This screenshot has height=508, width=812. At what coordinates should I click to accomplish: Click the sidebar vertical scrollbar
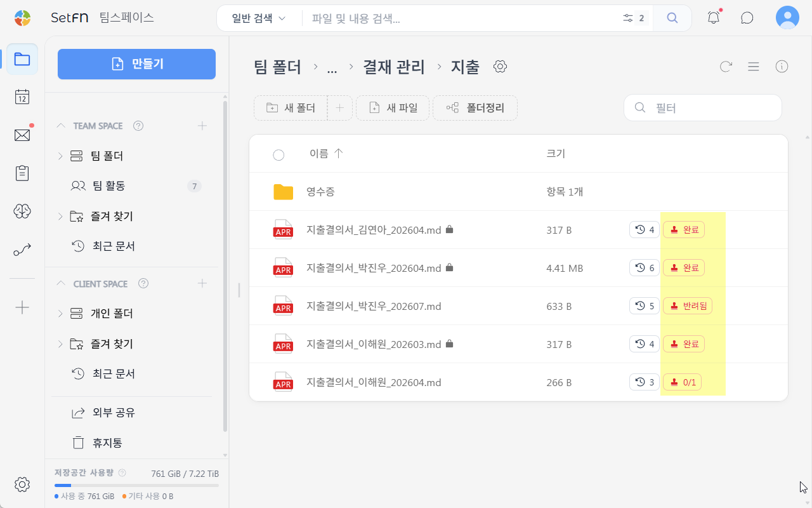(x=225, y=267)
